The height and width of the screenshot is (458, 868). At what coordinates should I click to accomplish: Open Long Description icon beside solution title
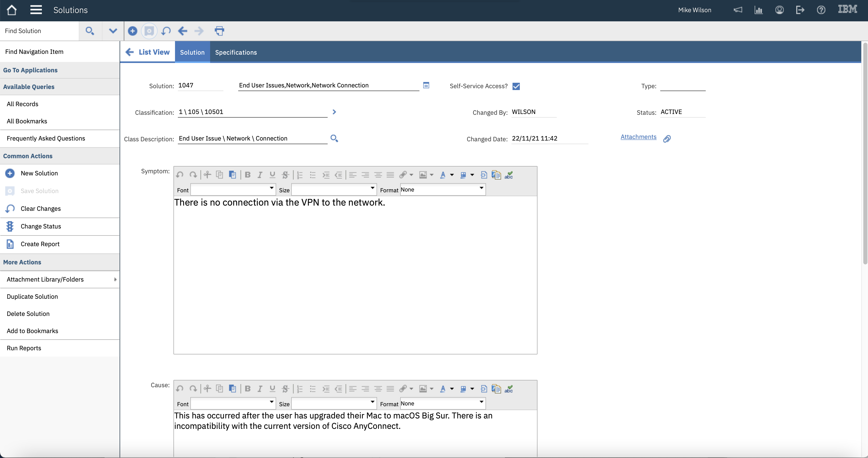426,85
